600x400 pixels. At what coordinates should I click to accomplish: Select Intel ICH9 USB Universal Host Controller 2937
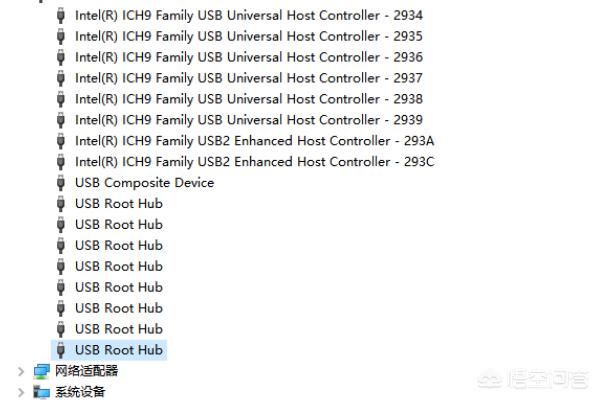tap(249, 78)
